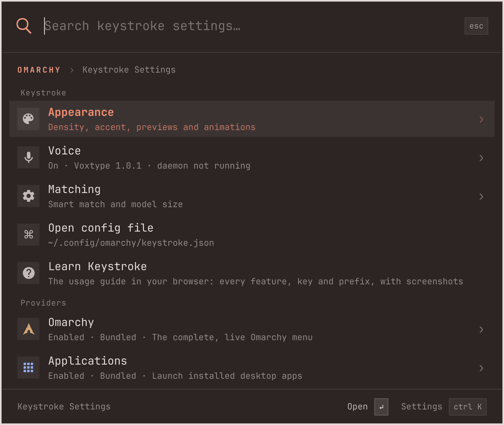Expand the Matching row chevron

pos(481,197)
